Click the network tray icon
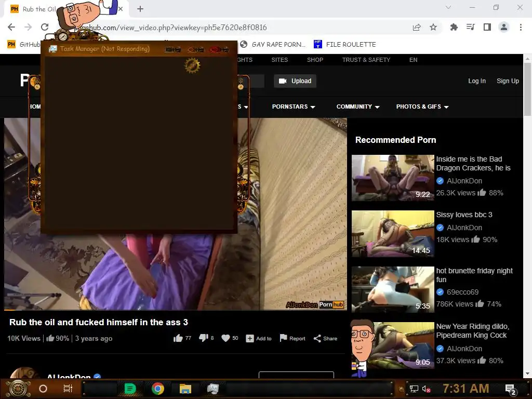Image resolution: width=532 pixels, height=399 pixels. click(x=414, y=389)
